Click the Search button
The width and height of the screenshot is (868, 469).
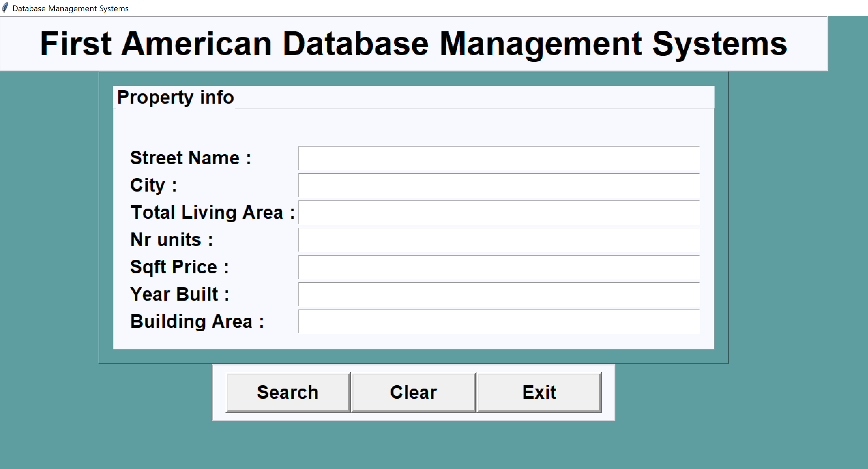[x=288, y=392]
